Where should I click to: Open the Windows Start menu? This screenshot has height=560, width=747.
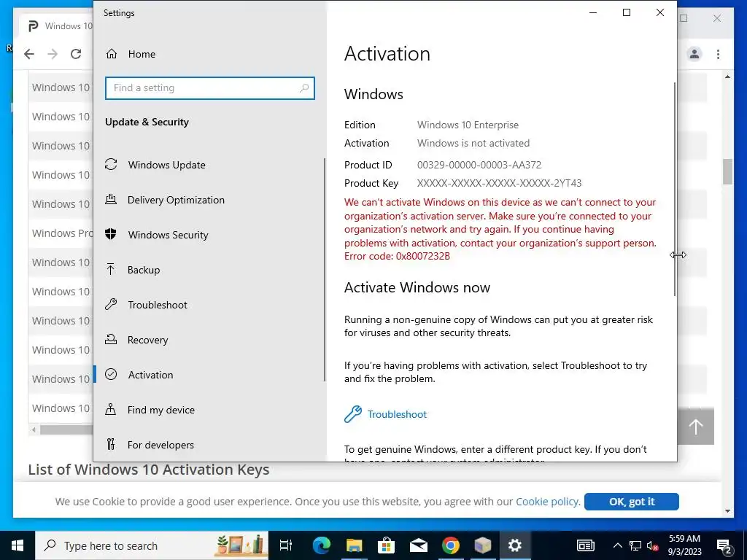(x=18, y=545)
